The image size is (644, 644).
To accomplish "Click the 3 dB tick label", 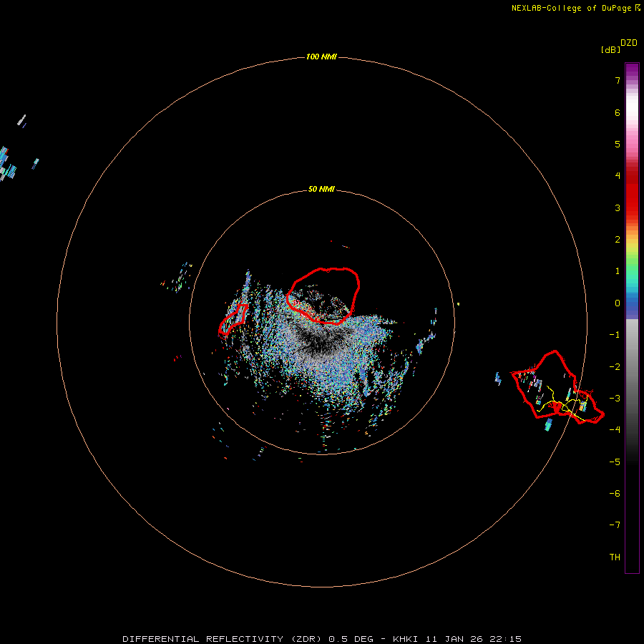I will (618, 208).
